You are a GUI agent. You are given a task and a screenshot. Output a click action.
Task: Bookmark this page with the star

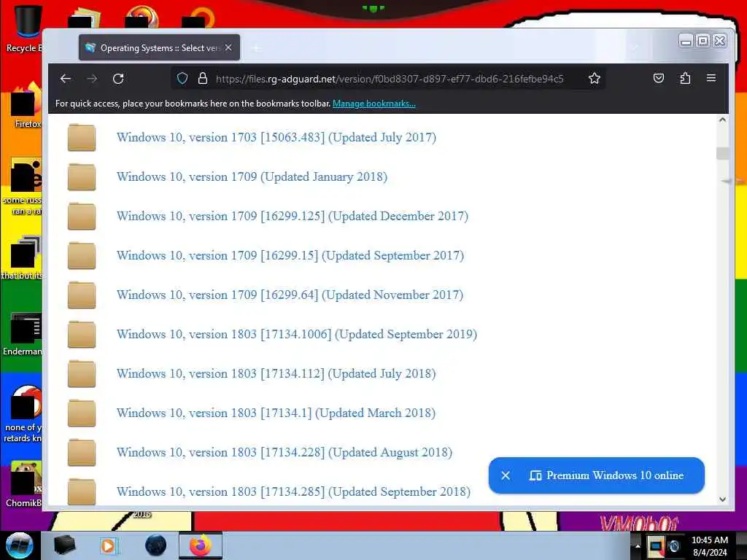(x=594, y=79)
